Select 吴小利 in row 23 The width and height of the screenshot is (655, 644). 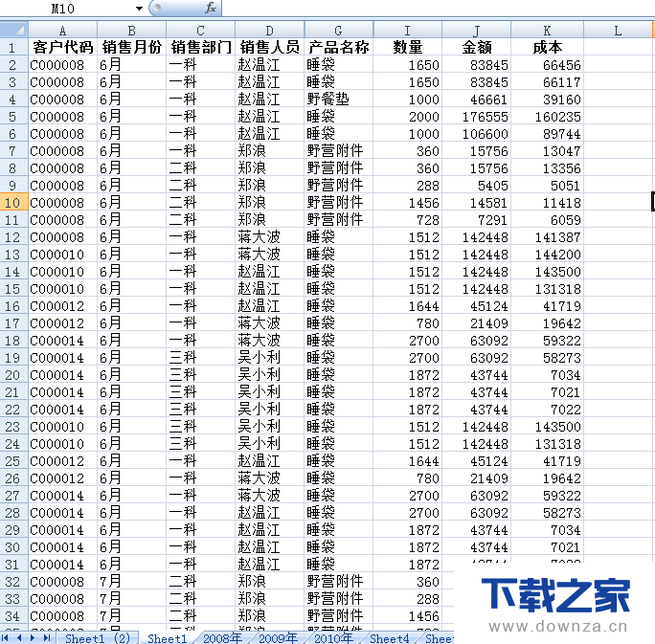269,426
